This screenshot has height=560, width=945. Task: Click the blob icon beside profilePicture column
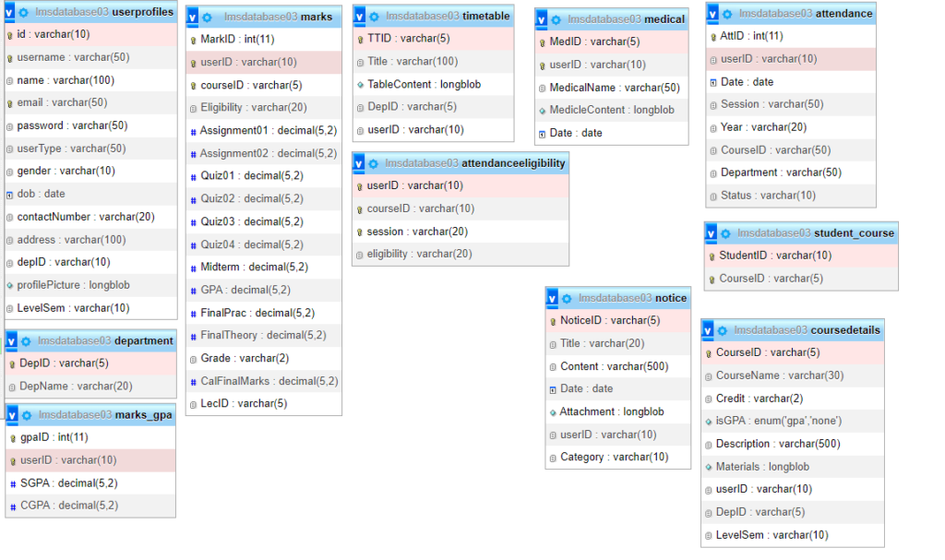tap(9, 286)
